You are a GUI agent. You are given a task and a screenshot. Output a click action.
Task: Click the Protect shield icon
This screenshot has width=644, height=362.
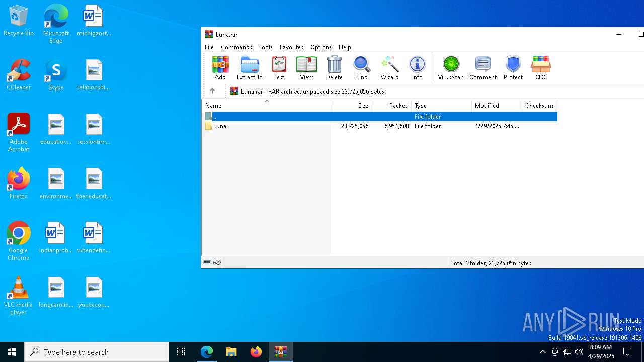(513, 68)
